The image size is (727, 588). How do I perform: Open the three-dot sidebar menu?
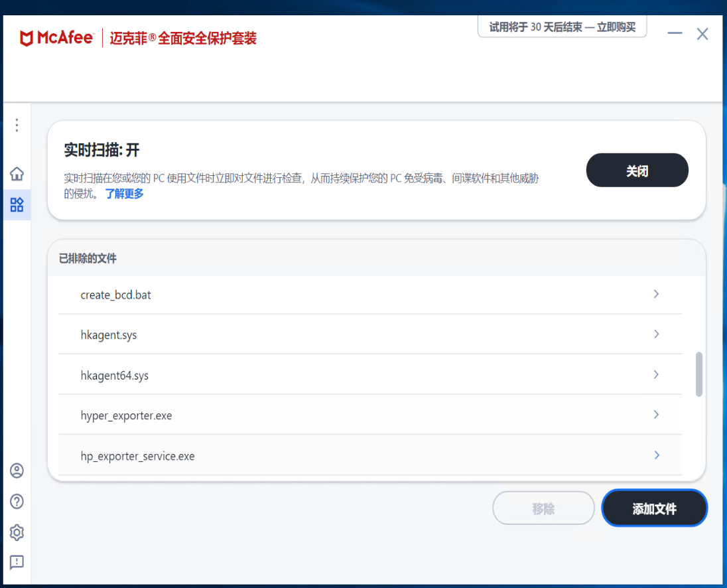(x=17, y=125)
